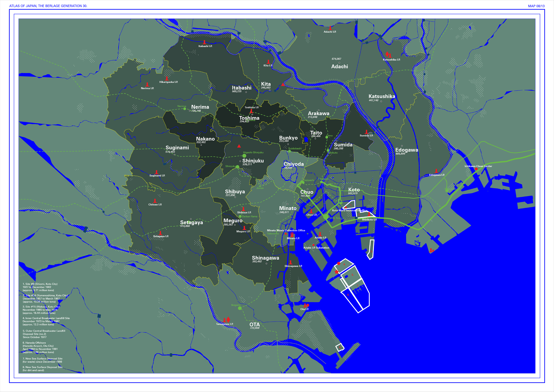Click the MAP 08/13 page label
This screenshot has width=554, height=392.
[x=536, y=6]
